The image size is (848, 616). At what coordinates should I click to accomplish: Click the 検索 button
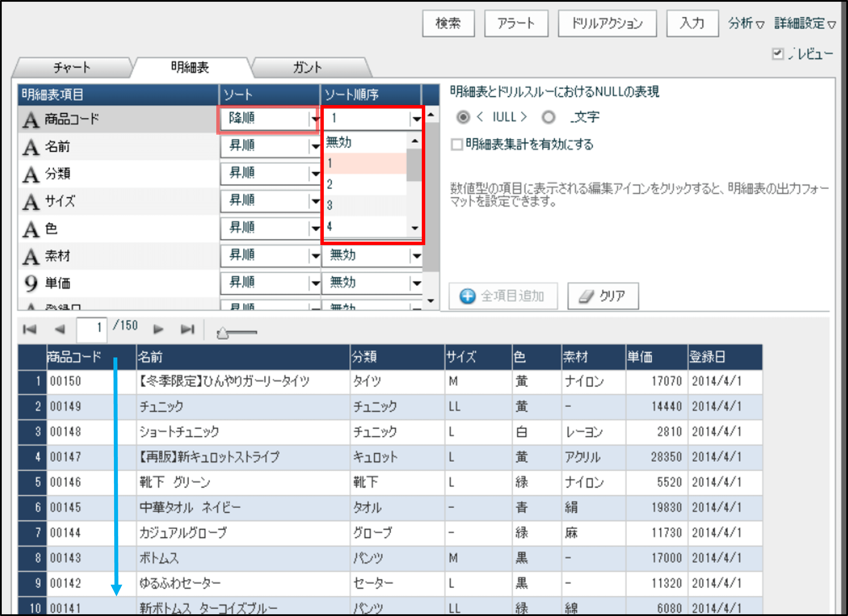(x=448, y=24)
